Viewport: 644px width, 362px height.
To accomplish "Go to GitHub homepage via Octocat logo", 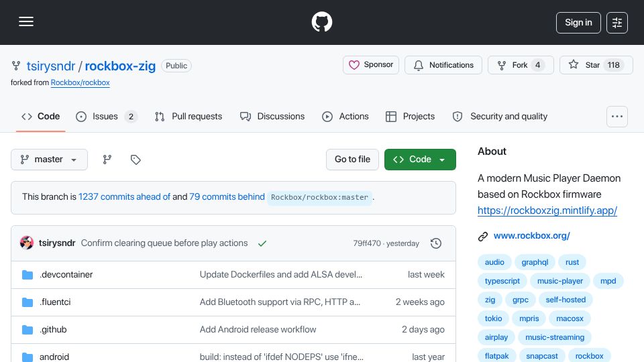I will pos(321,21).
